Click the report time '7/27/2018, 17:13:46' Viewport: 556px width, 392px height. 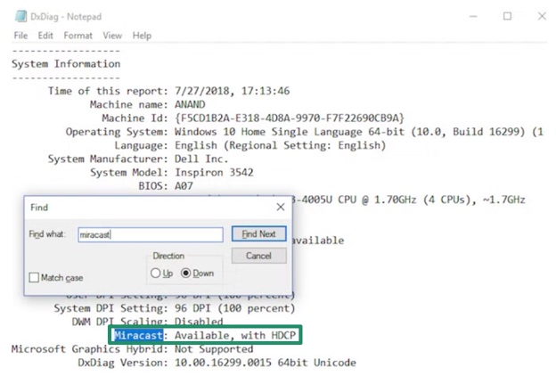[x=232, y=91]
